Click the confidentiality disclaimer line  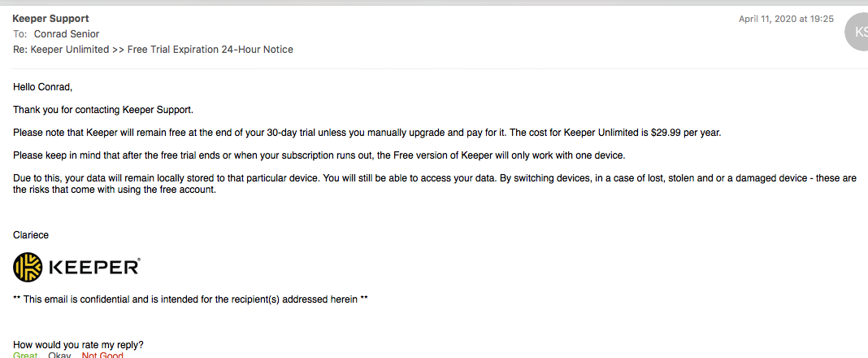pyautogui.click(x=190, y=299)
